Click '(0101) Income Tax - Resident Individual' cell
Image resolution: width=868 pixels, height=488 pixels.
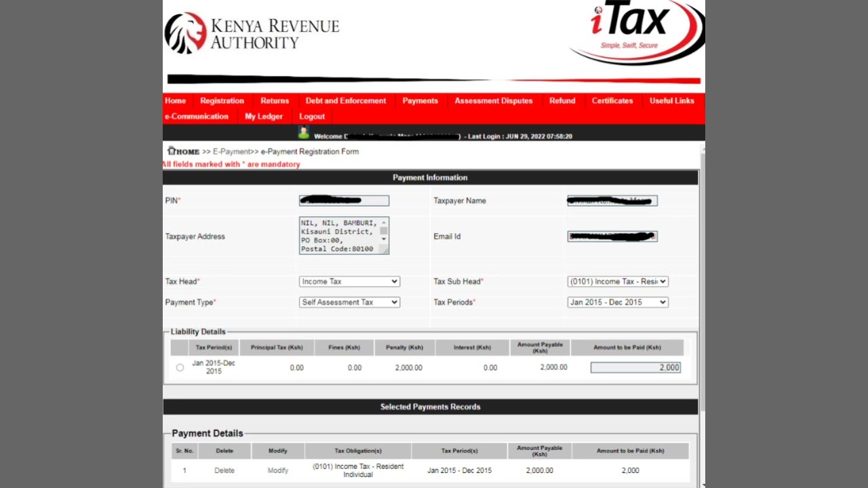tap(358, 470)
